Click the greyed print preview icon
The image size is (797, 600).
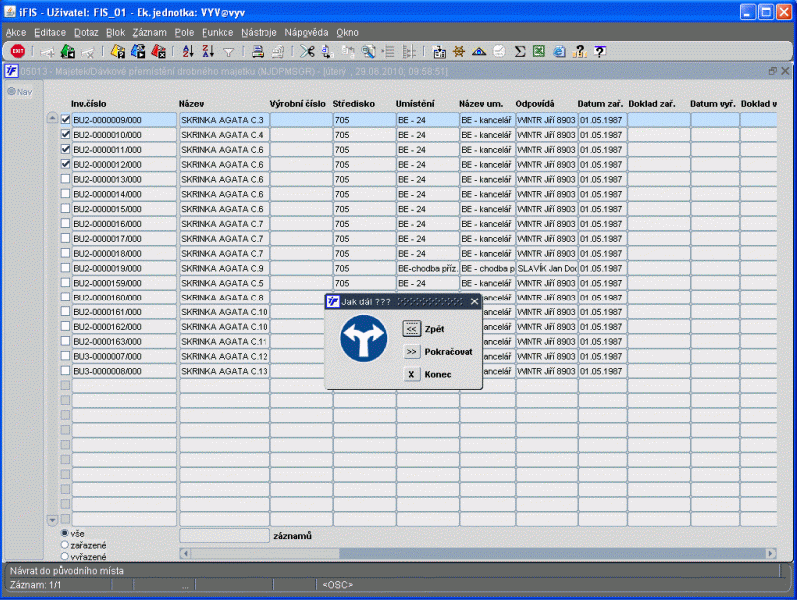278,51
